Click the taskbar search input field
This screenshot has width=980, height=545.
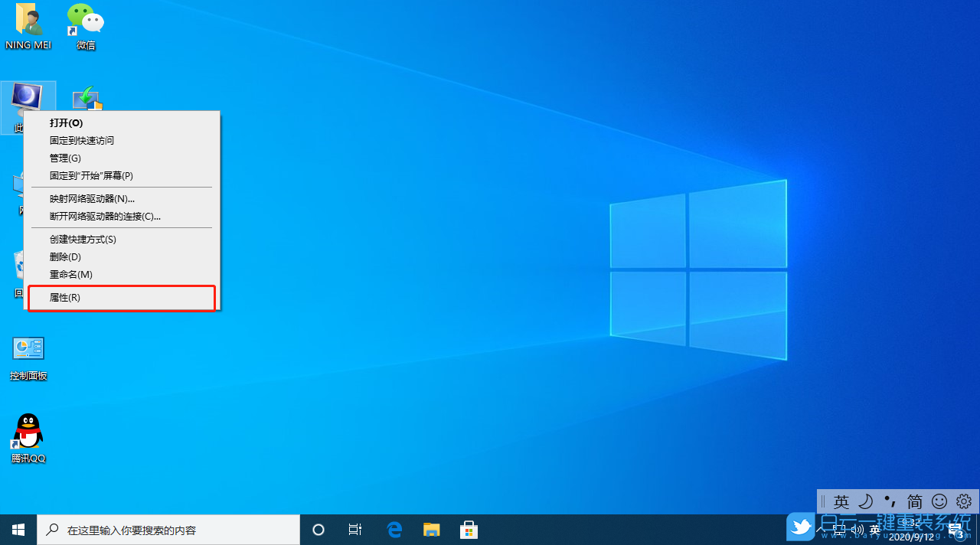tap(168, 529)
